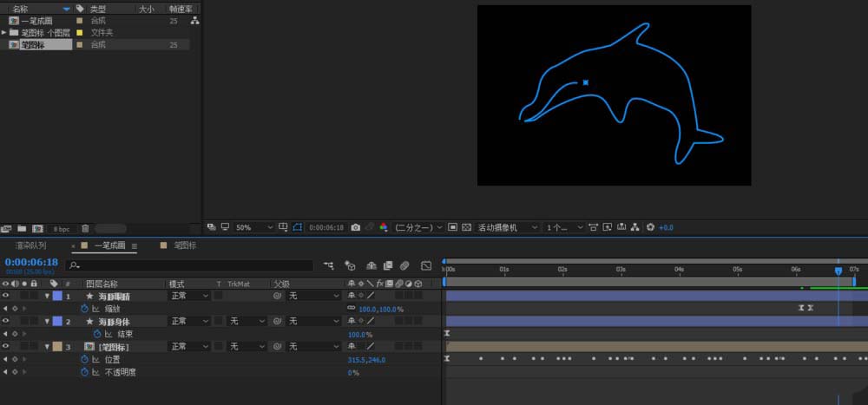
Task: Open the graph editor in timeline
Action: (x=426, y=265)
